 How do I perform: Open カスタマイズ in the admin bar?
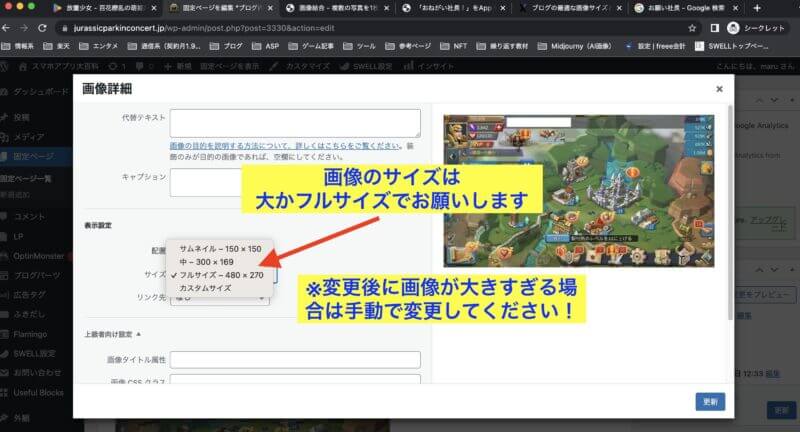301,66
